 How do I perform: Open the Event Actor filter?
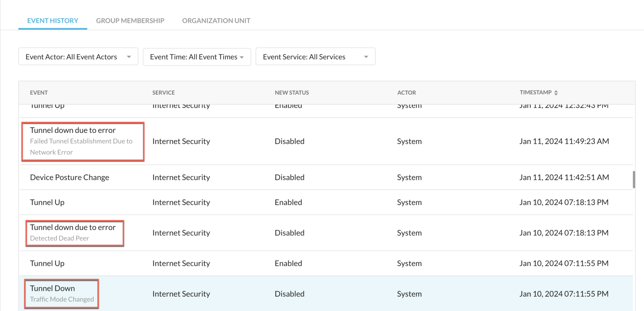(x=78, y=57)
